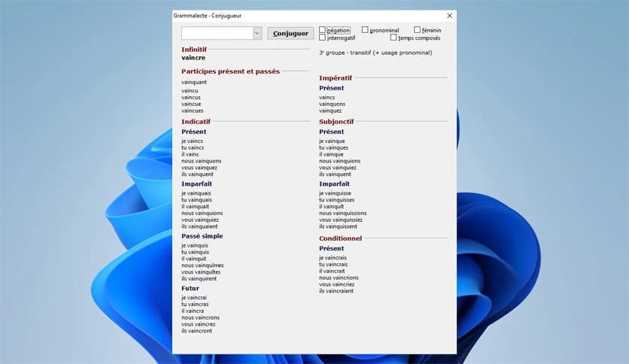The image size is (629, 364).
Task: Click 'je vainquais' in Indicatif Imparfait
Action: point(196,193)
